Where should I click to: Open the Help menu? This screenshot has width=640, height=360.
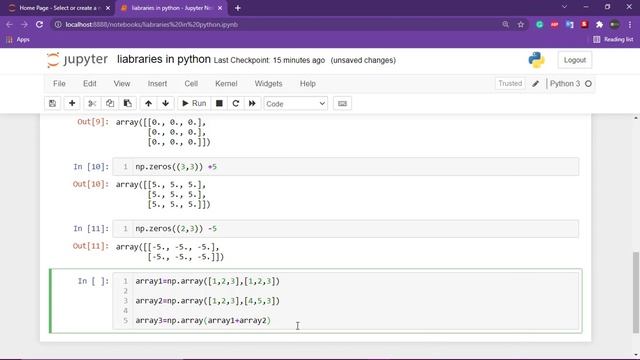308,84
